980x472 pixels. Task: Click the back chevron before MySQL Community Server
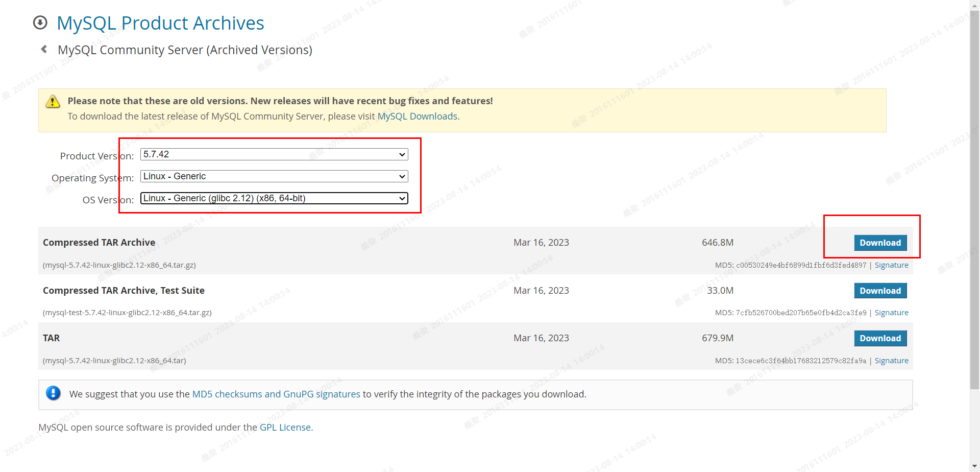(x=44, y=49)
